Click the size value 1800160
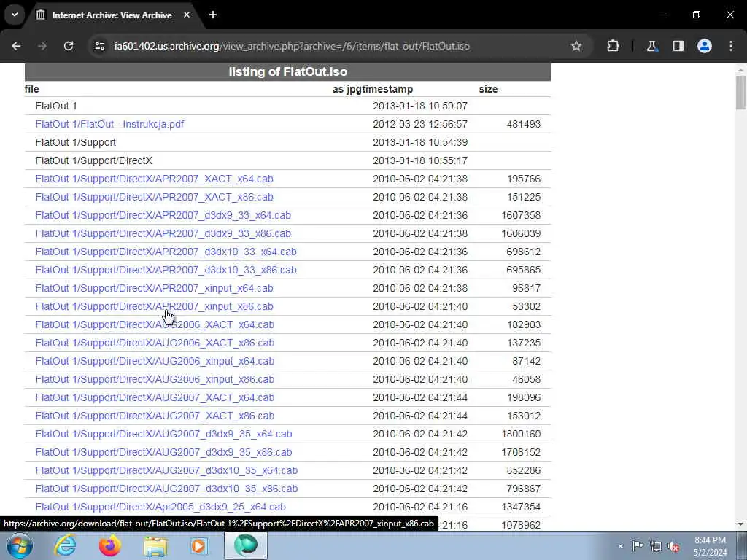The image size is (747, 560). pyautogui.click(x=521, y=435)
